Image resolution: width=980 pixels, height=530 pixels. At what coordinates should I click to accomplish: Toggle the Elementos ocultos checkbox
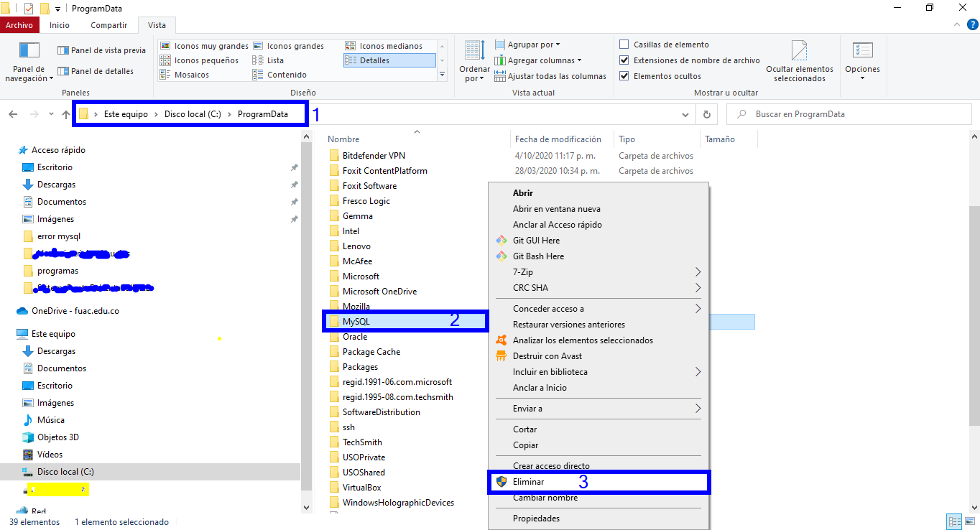click(x=624, y=76)
